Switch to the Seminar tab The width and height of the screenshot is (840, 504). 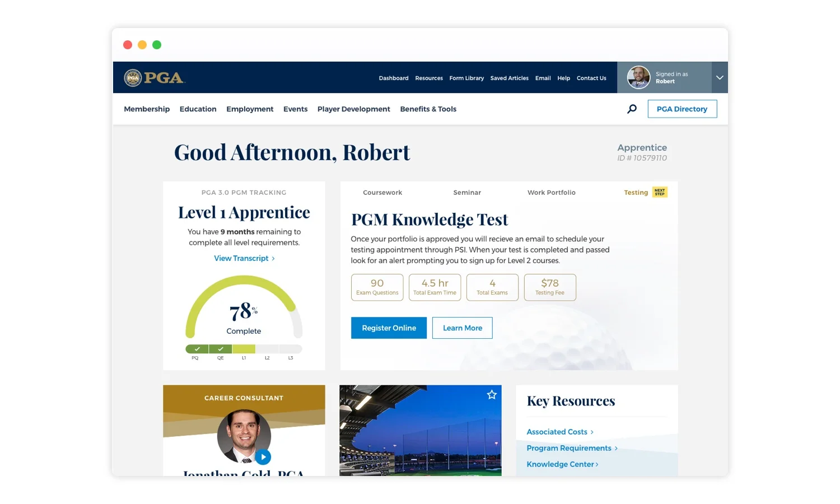tap(467, 193)
